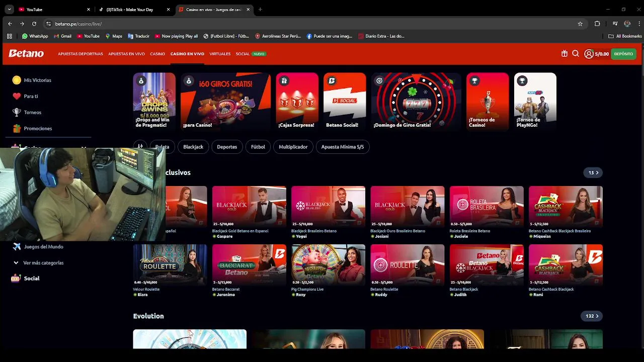
Task: Expand Ver más categorías
Action: tap(38, 262)
